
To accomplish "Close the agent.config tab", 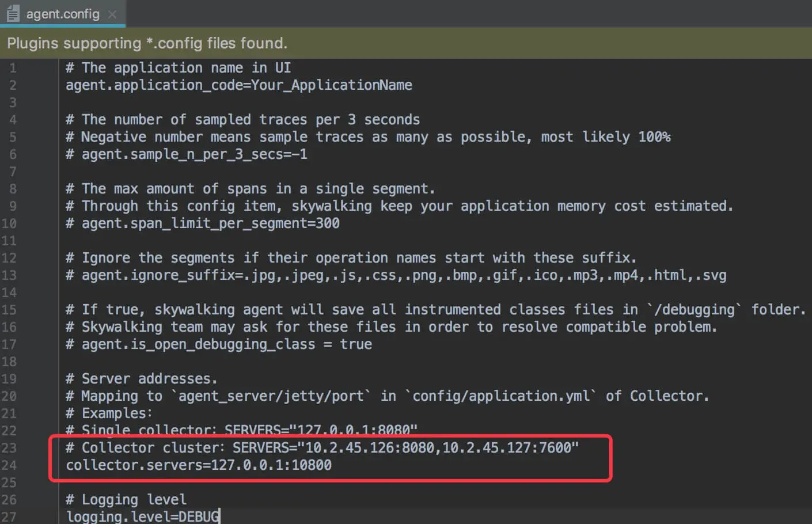I will click(x=112, y=14).
